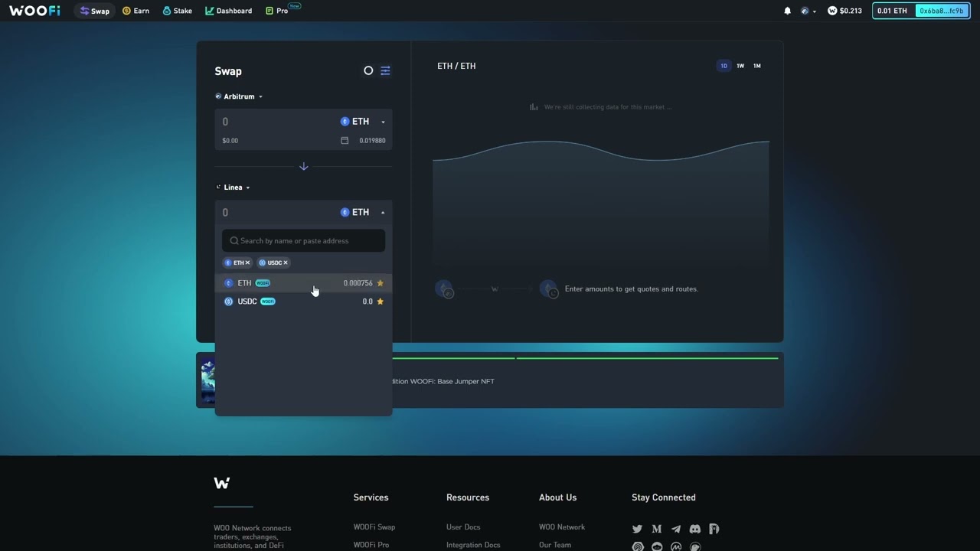Viewport: 980px width, 551px height.
Task: Open the network selector dropdown in header
Action: pyautogui.click(x=808, y=11)
